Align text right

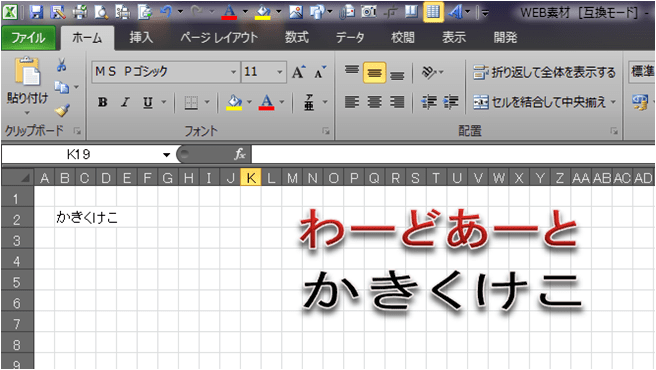tap(397, 102)
